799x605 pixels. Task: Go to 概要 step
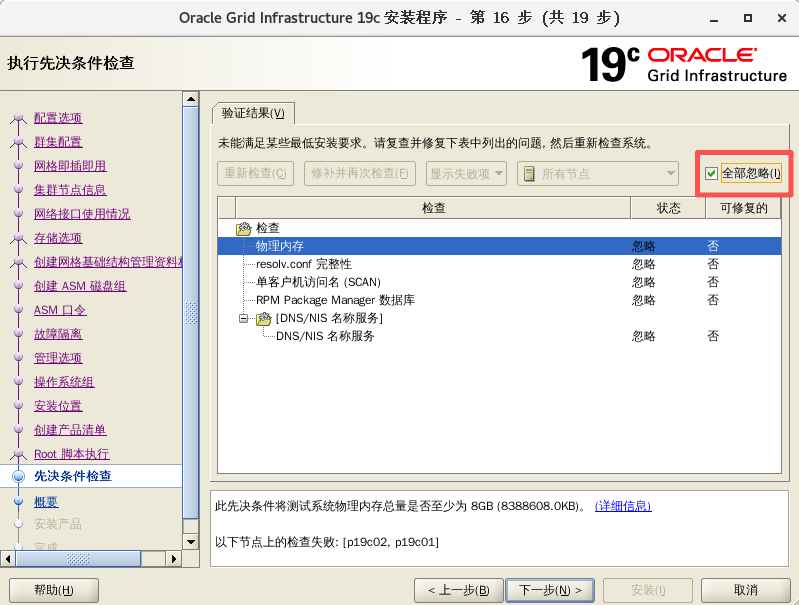point(46,502)
